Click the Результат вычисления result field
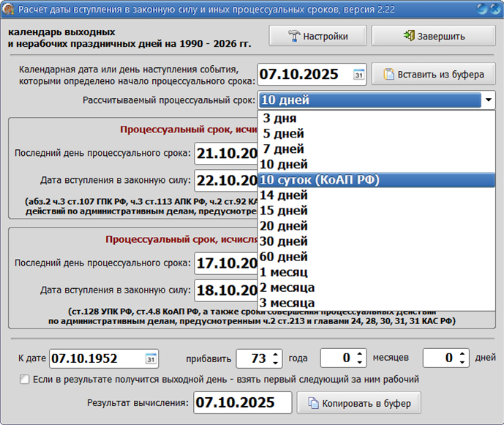The height and width of the screenshot is (425, 504). pos(242,402)
